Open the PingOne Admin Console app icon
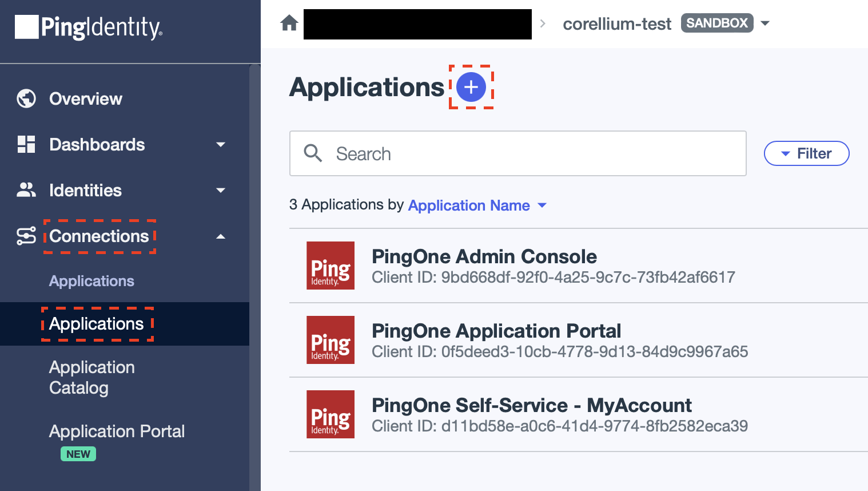Screen dimensions: 868x491 pyautogui.click(x=331, y=266)
